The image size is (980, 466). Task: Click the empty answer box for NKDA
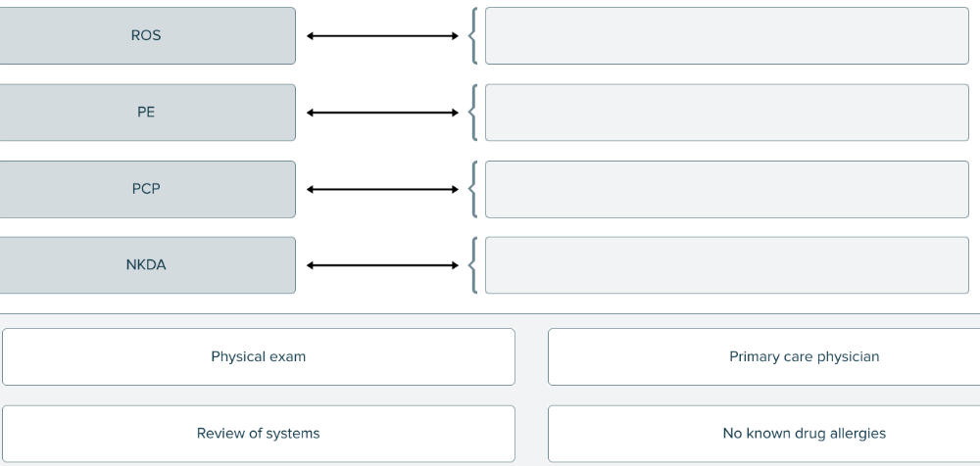coord(726,265)
